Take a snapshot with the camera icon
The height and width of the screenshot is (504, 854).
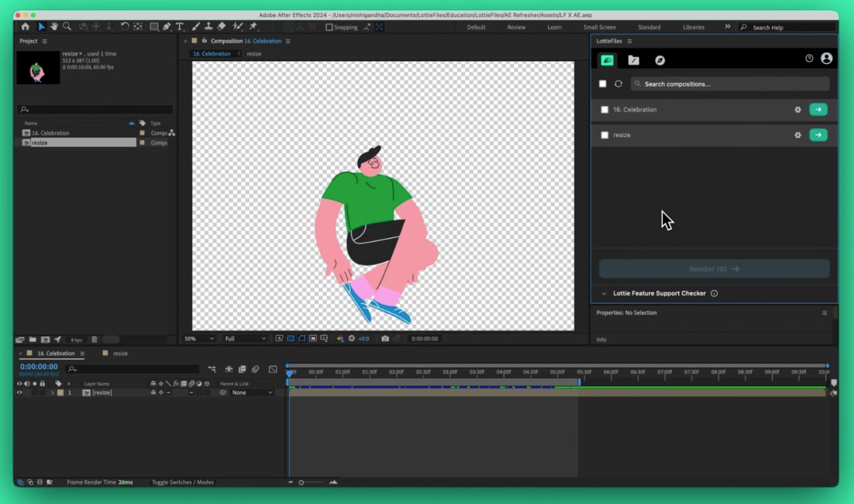click(385, 339)
